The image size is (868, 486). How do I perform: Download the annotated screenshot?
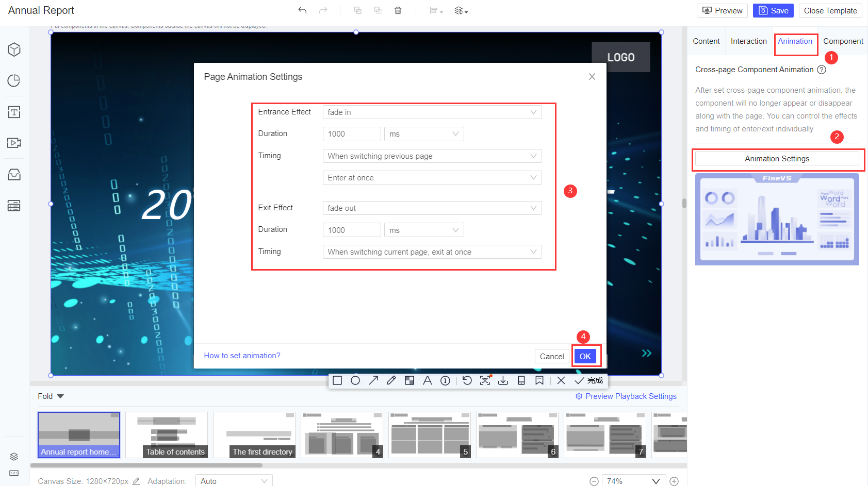pyautogui.click(x=503, y=380)
